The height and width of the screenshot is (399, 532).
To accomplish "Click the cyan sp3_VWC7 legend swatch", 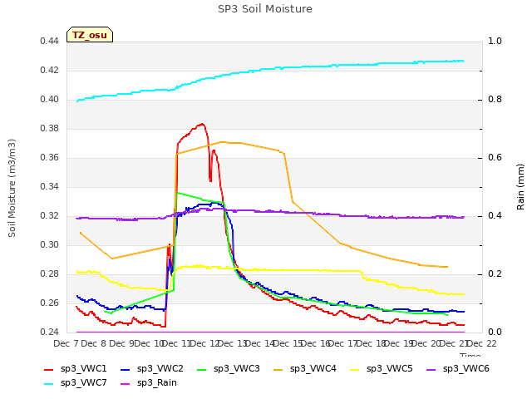I will [49, 384].
